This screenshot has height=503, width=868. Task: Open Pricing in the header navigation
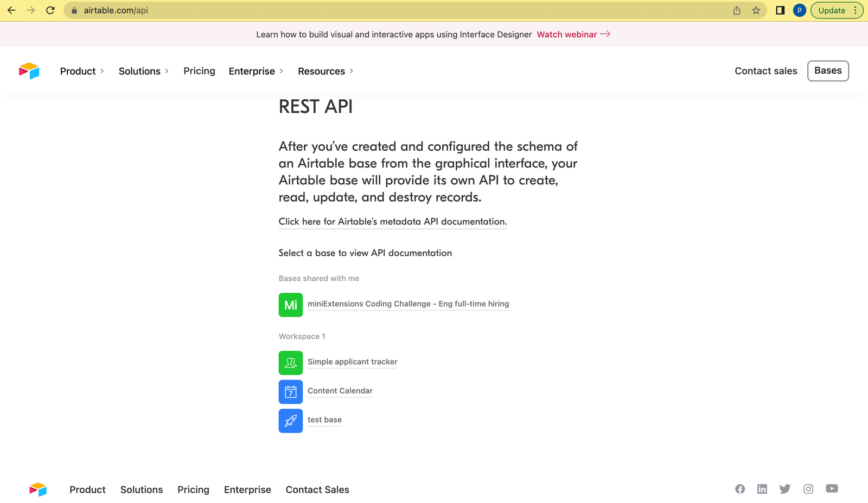tap(199, 71)
